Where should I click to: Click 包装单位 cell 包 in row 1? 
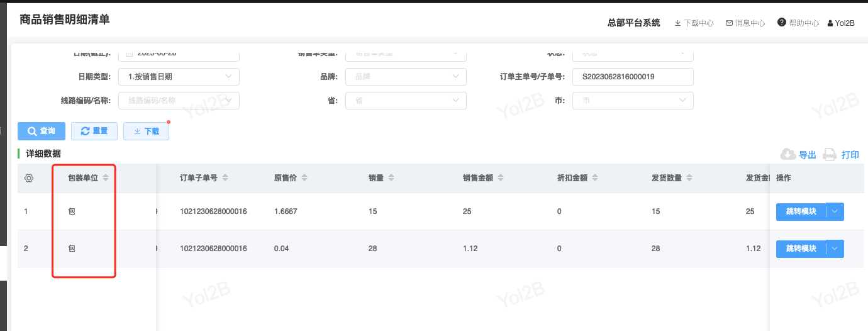pos(72,211)
